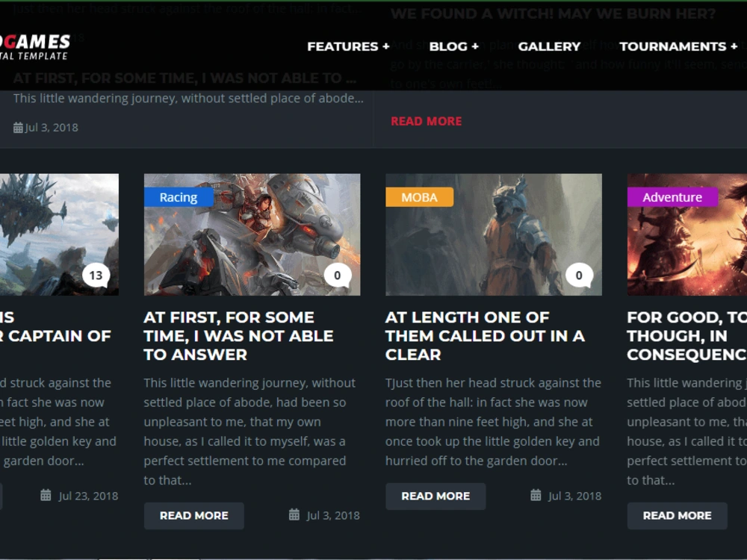
Task: Click calendar icon beside Racing post date
Action: [294, 514]
